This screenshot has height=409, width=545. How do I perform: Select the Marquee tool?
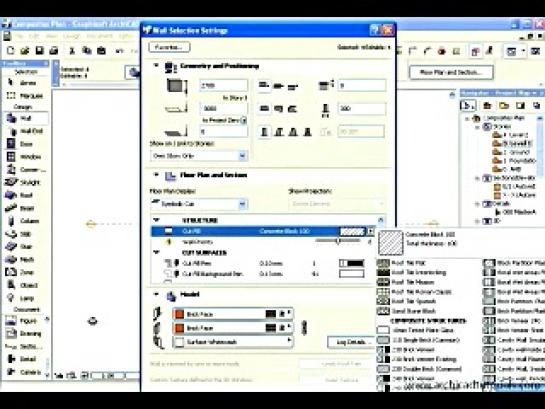(x=25, y=96)
